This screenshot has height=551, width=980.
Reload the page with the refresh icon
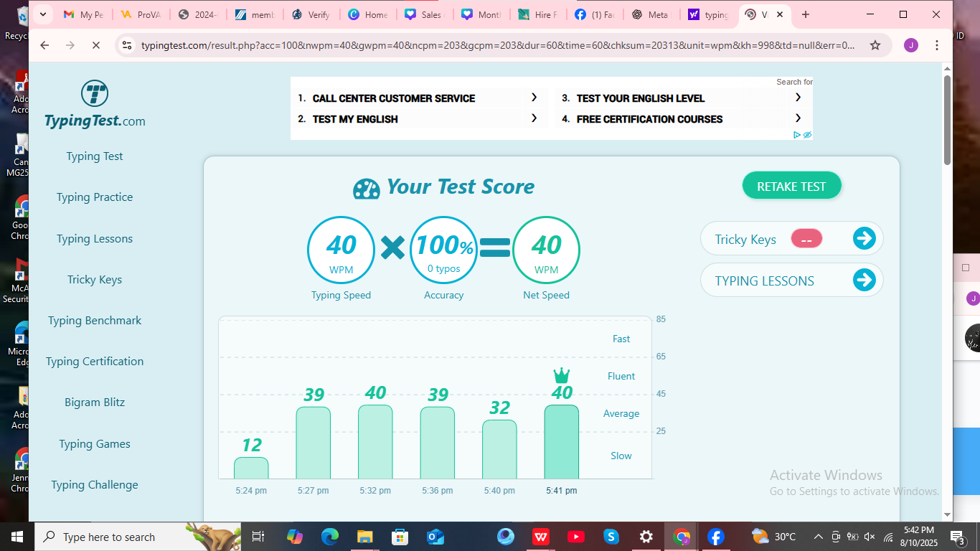(x=95, y=44)
